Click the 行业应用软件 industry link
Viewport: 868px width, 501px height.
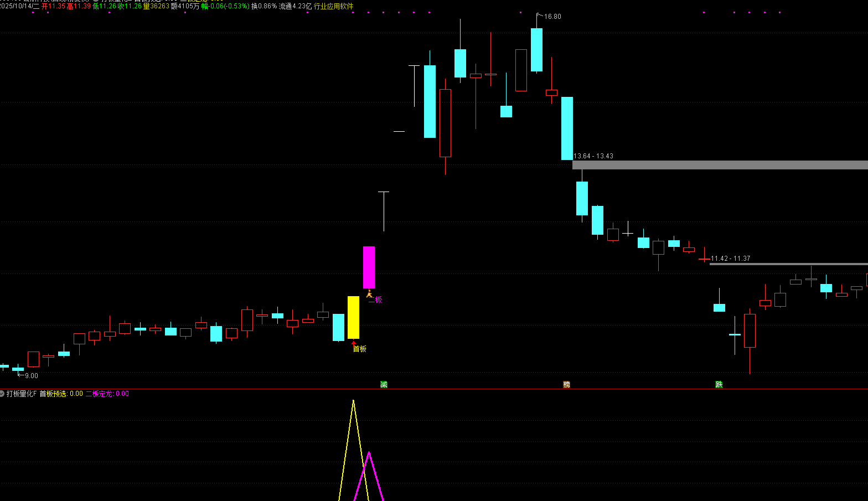[x=333, y=6]
